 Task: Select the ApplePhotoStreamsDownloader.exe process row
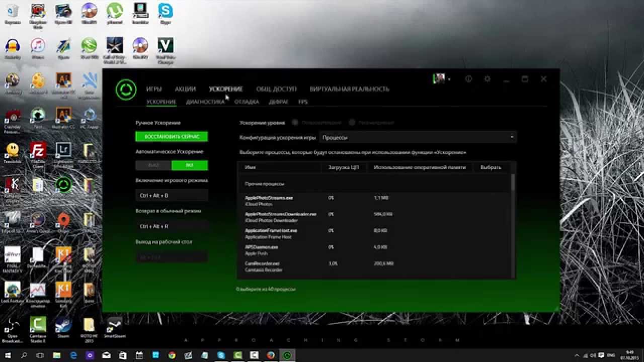374,217
